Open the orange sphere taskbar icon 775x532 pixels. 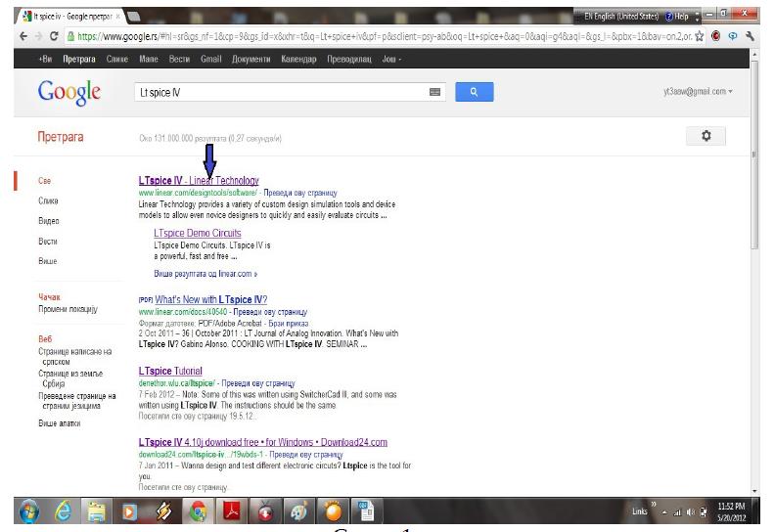pyautogui.click(x=333, y=511)
